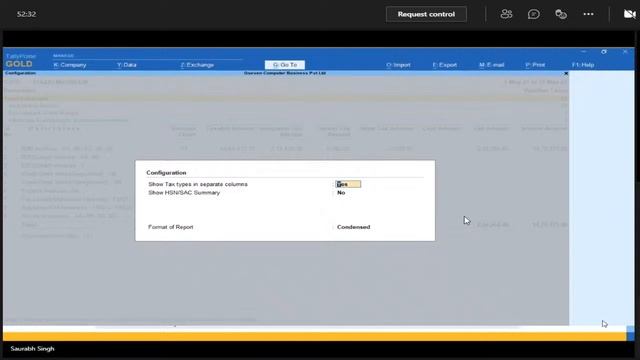The image size is (640, 360).
Task: Click the Request control button
Action: (x=426, y=14)
